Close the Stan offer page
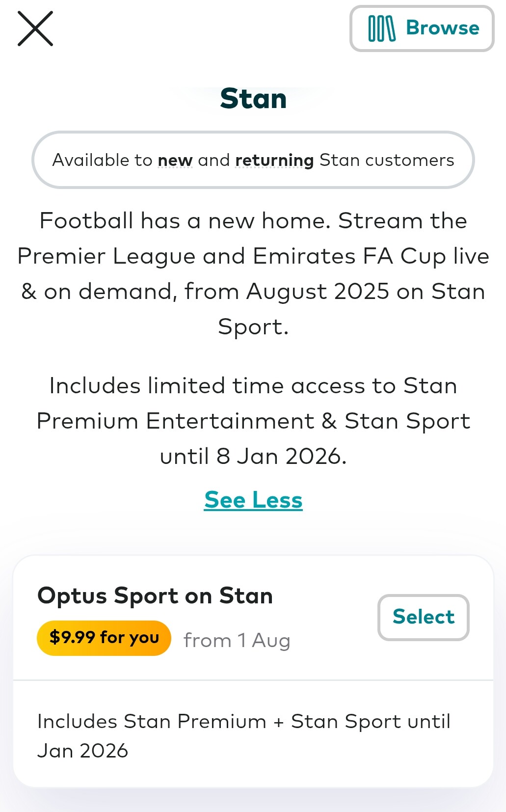This screenshot has width=506, height=812. (35, 29)
